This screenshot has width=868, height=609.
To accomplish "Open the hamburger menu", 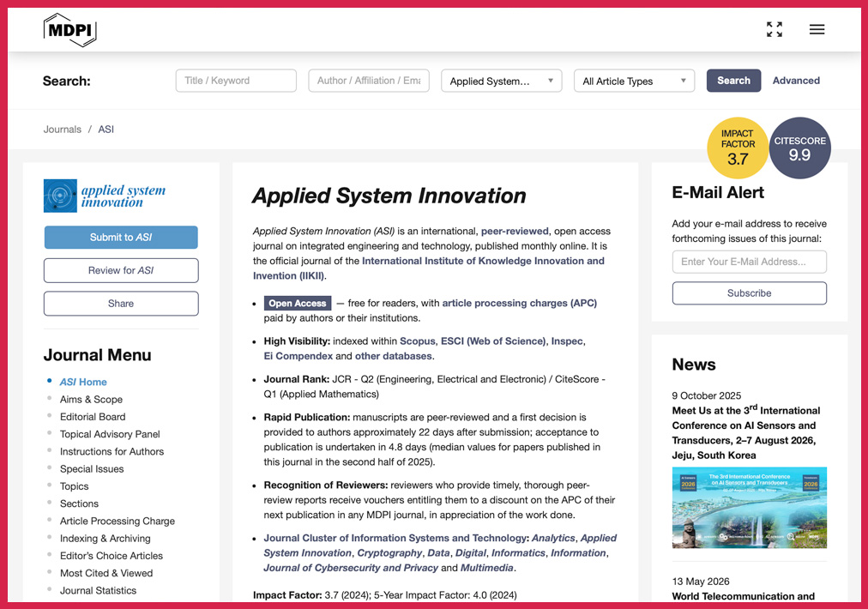I will [x=817, y=29].
